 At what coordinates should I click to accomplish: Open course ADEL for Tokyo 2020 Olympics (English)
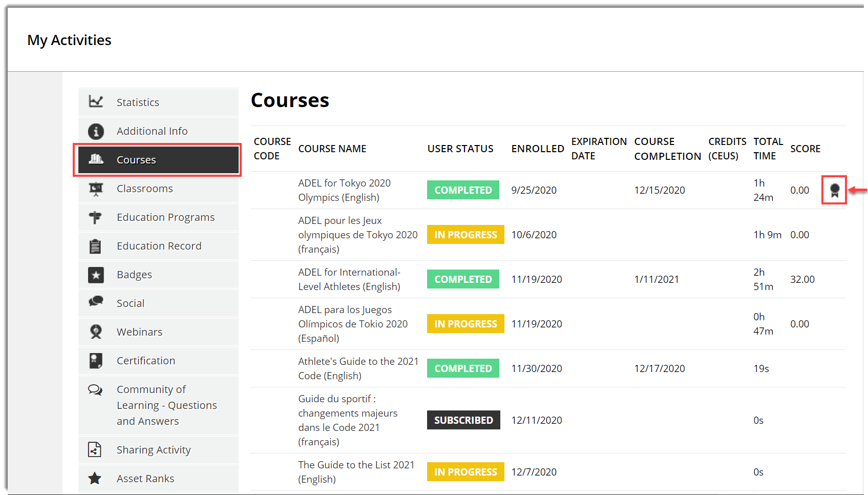(344, 190)
